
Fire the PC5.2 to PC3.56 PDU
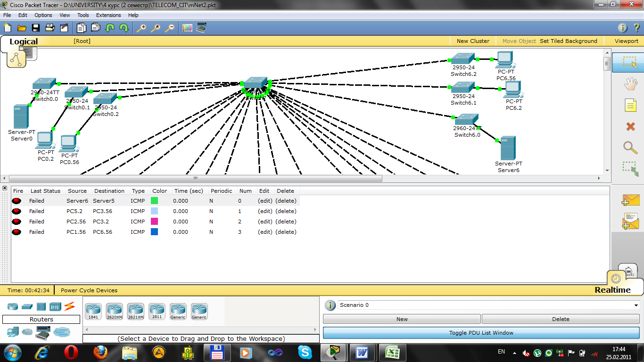[x=17, y=211]
